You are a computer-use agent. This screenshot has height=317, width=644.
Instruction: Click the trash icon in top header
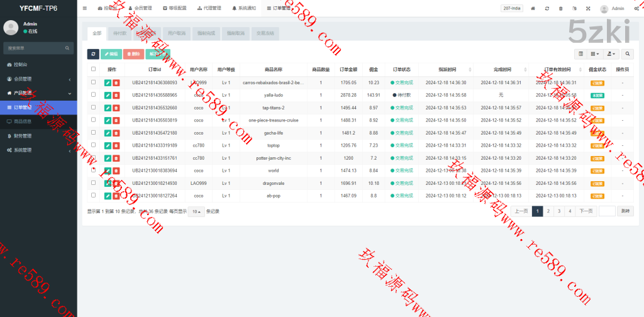coord(561,8)
